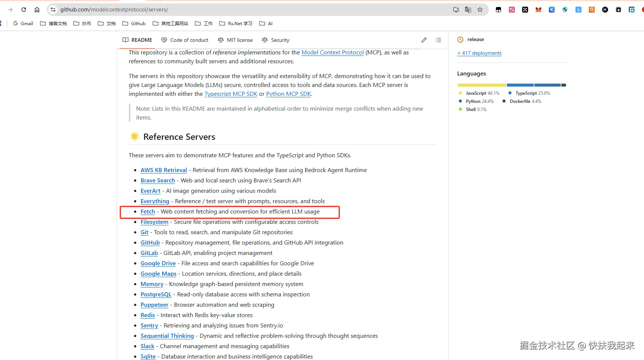This screenshot has width=644, height=360.
Task: Open the orange magnifier extension
Action: pos(592,10)
